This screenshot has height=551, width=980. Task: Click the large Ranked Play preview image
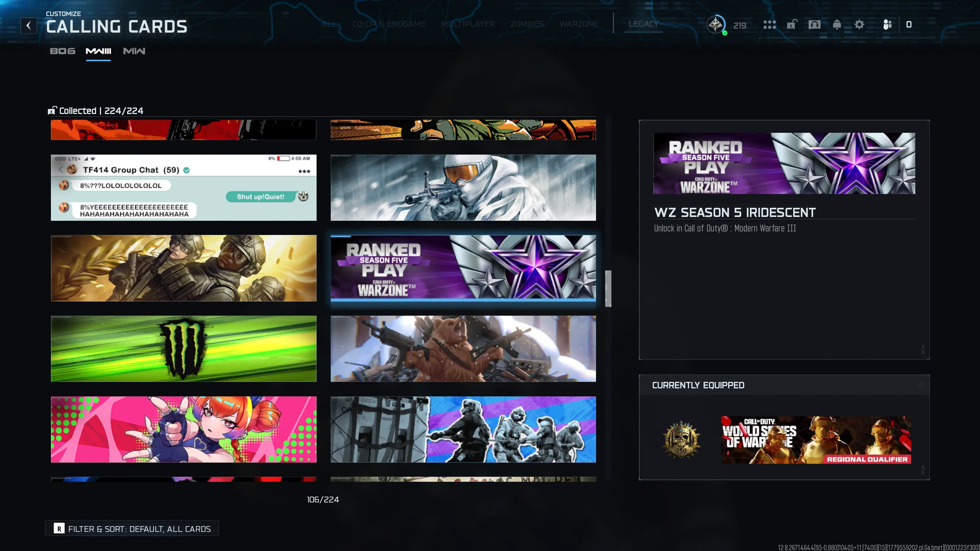(x=784, y=163)
